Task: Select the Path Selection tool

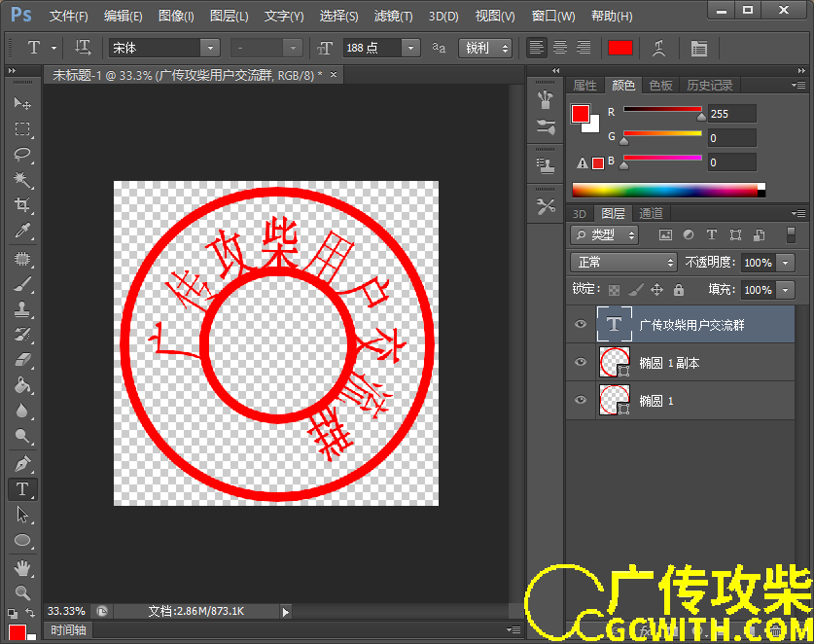Action: pyautogui.click(x=21, y=515)
